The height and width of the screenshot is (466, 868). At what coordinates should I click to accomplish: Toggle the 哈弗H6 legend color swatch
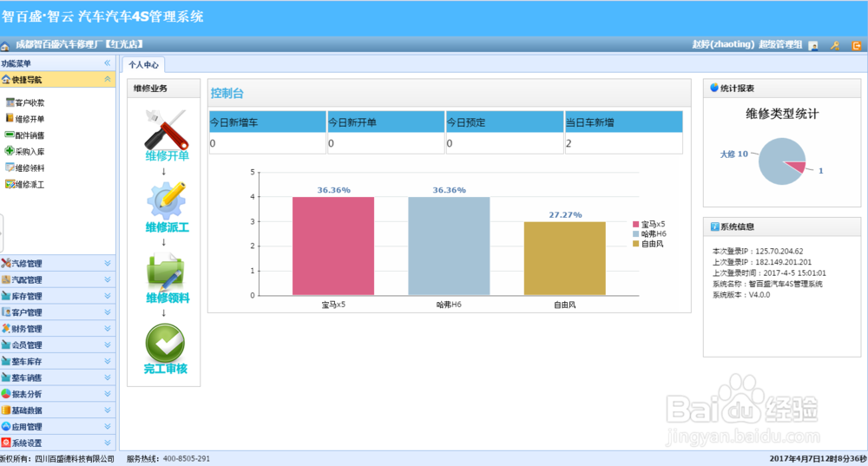pyautogui.click(x=635, y=233)
